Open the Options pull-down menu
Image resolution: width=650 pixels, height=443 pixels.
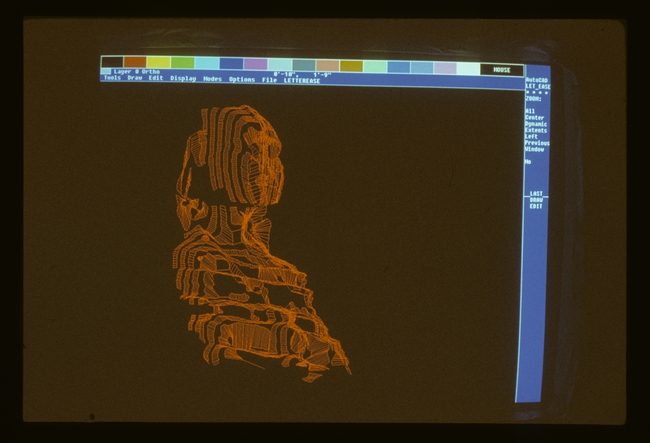pyautogui.click(x=242, y=80)
